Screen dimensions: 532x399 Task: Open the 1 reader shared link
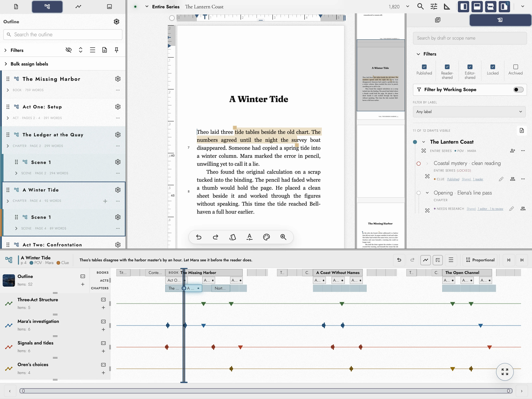pos(478,179)
